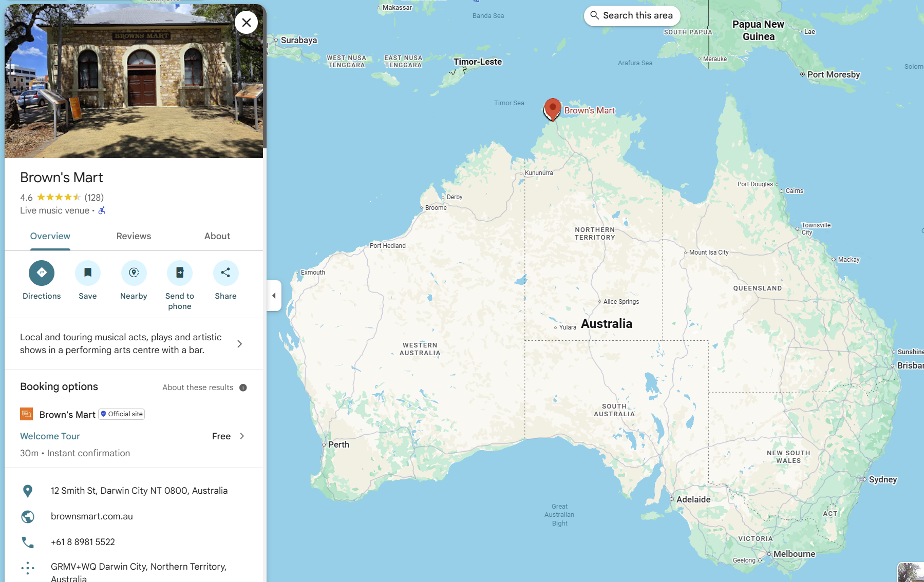This screenshot has height=582, width=924.
Task: Click the phone handset icon
Action: tap(28, 542)
